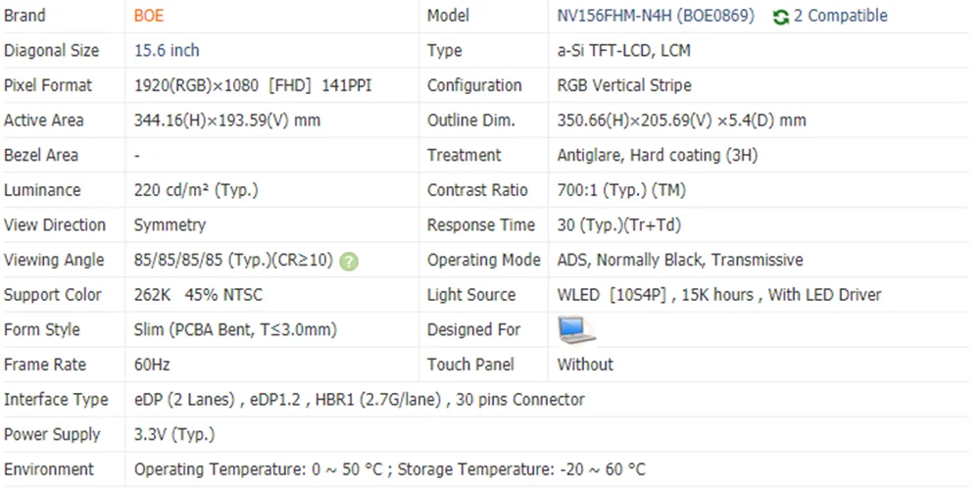980x490 pixels.
Task: Click the RGB Vertical Stripe configuration value
Action: click(623, 85)
